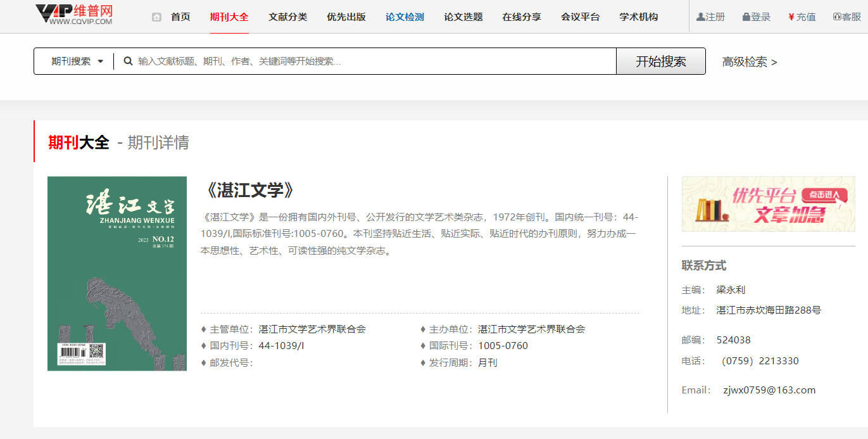
Task: Click the lock icon next to 登录
Action: click(x=746, y=17)
